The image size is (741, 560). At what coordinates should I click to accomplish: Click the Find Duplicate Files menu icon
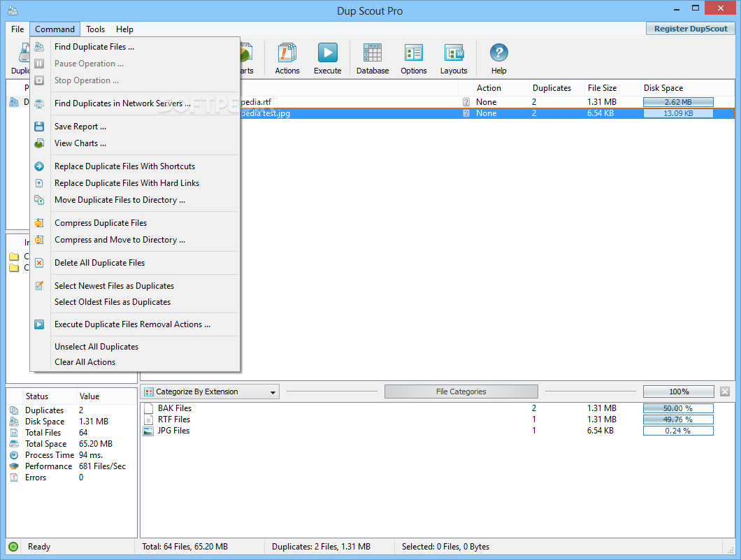(39, 47)
